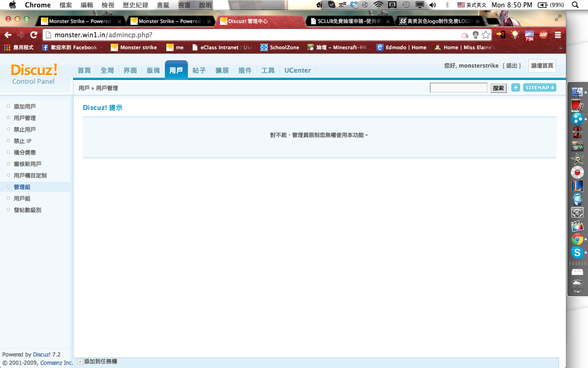Open Skype from the Dock
588x368 pixels.
(x=577, y=253)
